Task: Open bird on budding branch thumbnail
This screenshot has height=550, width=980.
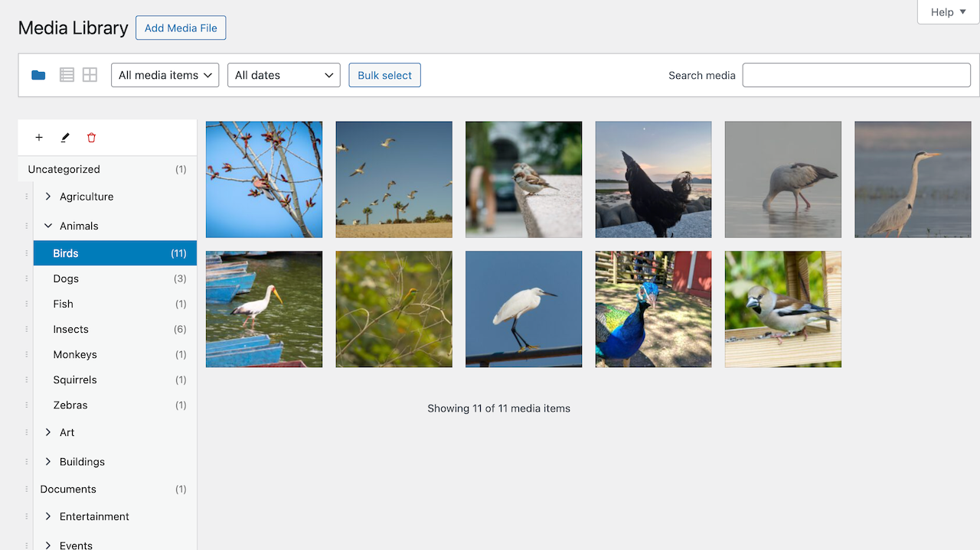Action: click(x=264, y=180)
